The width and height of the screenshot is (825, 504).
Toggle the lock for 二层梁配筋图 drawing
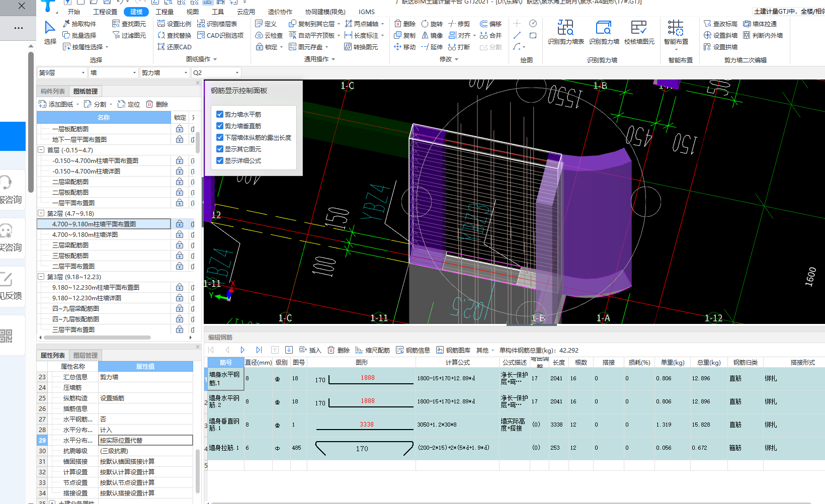(180, 182)
